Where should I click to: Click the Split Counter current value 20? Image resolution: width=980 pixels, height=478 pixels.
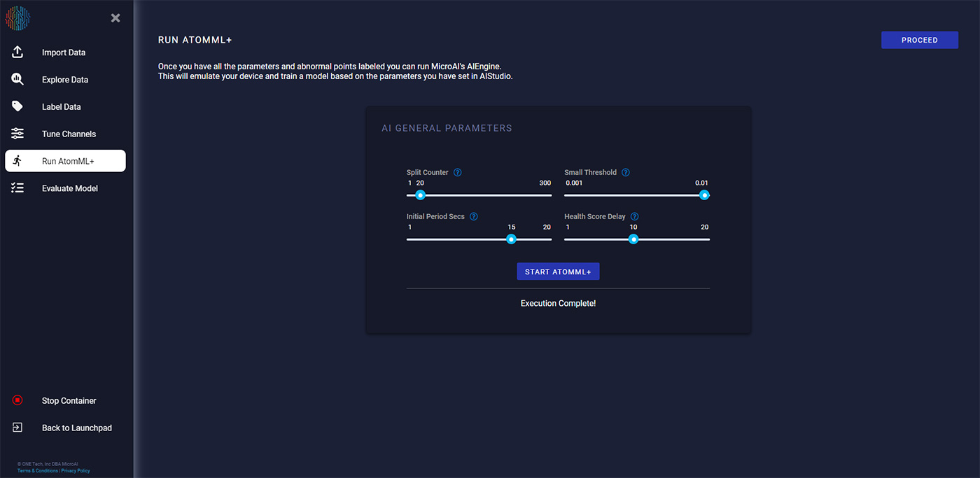click(421, 183)
